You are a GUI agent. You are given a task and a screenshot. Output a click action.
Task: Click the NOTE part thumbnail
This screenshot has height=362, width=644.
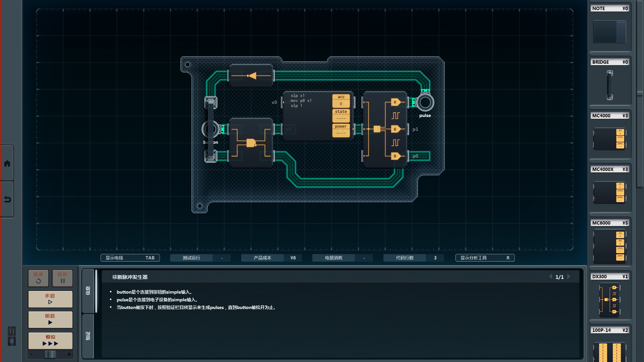coord(609,32)
